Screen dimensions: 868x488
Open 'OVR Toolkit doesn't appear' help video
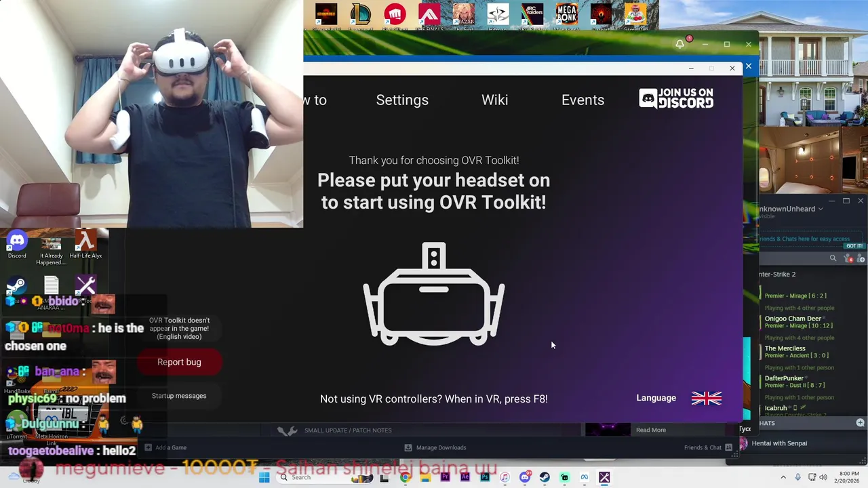179,328
